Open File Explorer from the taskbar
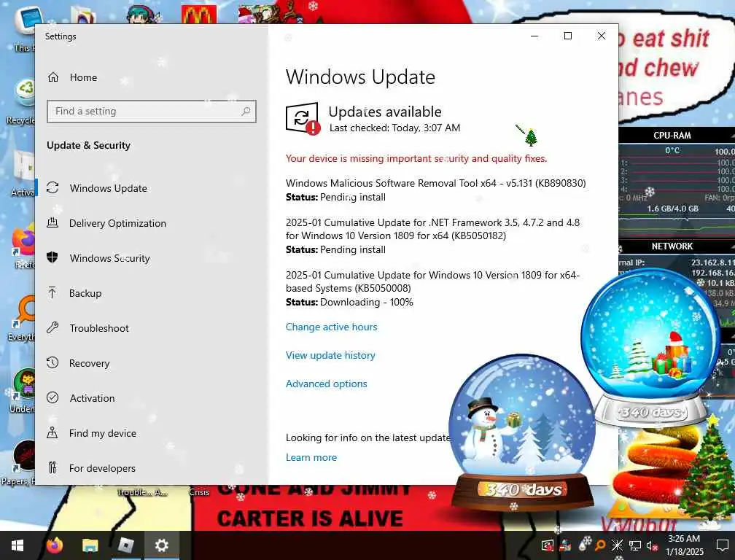The height and width of the screenshot is (560, 735). pyautogui.click(x=90, y=545)
